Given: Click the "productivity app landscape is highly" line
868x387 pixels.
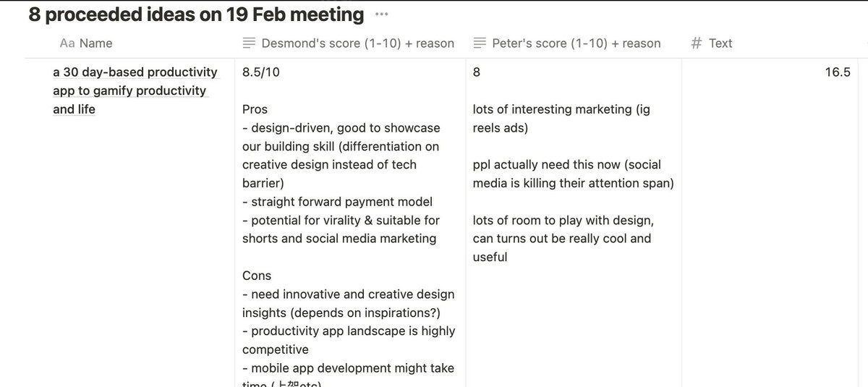Looking at the screenshot, I should (x=353, y=331).
